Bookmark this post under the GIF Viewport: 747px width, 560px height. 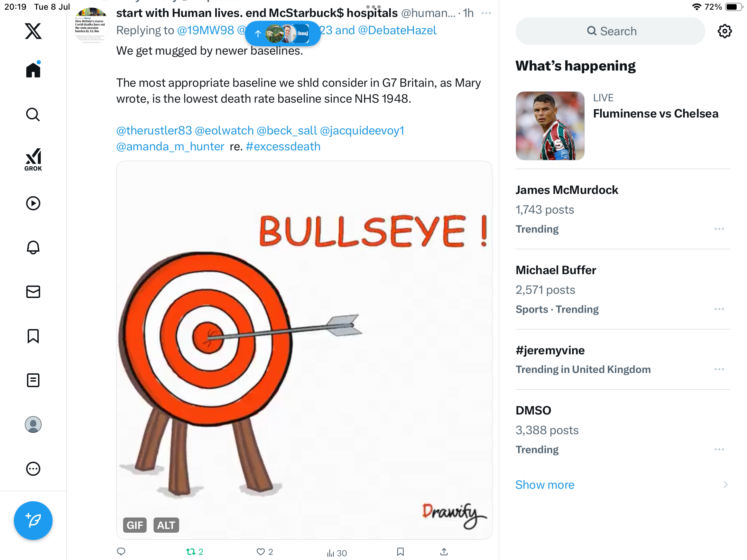(x=400, y=552)
